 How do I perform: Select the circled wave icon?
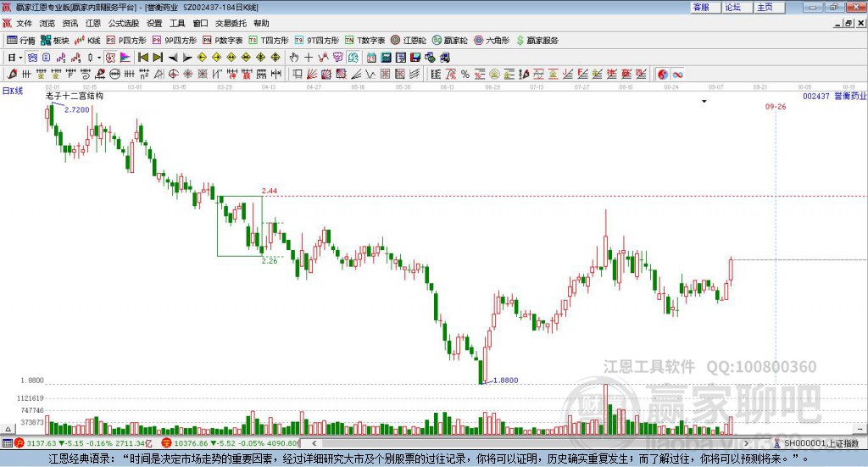pyautogui.click(x=114, y=74)
